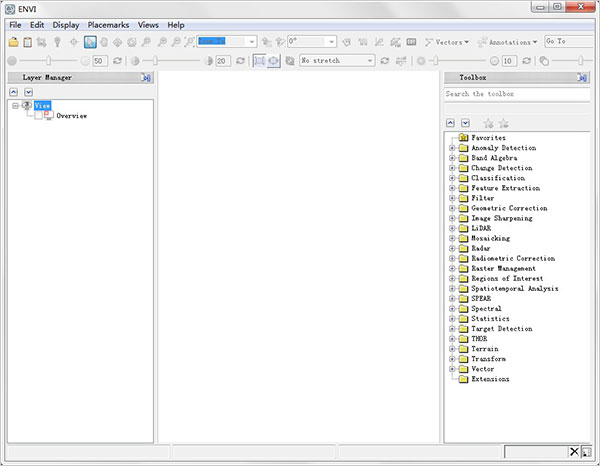Expand the Classification folder
The width and height of the screenshot is (600, 466).
pos(452,178)
